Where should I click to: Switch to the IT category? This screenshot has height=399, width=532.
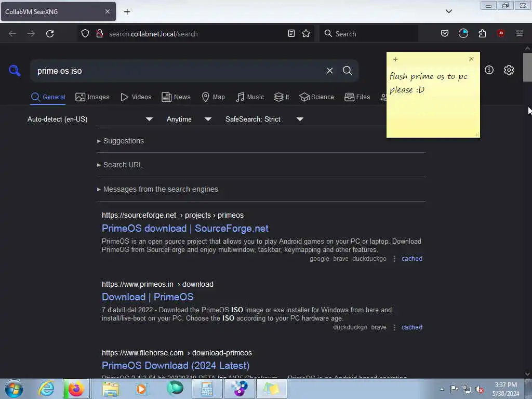[x=281, y=97]
